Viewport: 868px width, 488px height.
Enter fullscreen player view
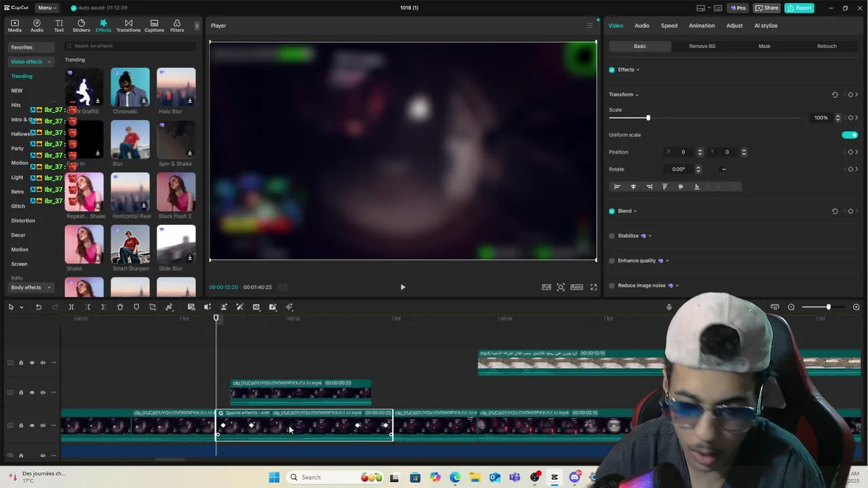tap(593, 287)
